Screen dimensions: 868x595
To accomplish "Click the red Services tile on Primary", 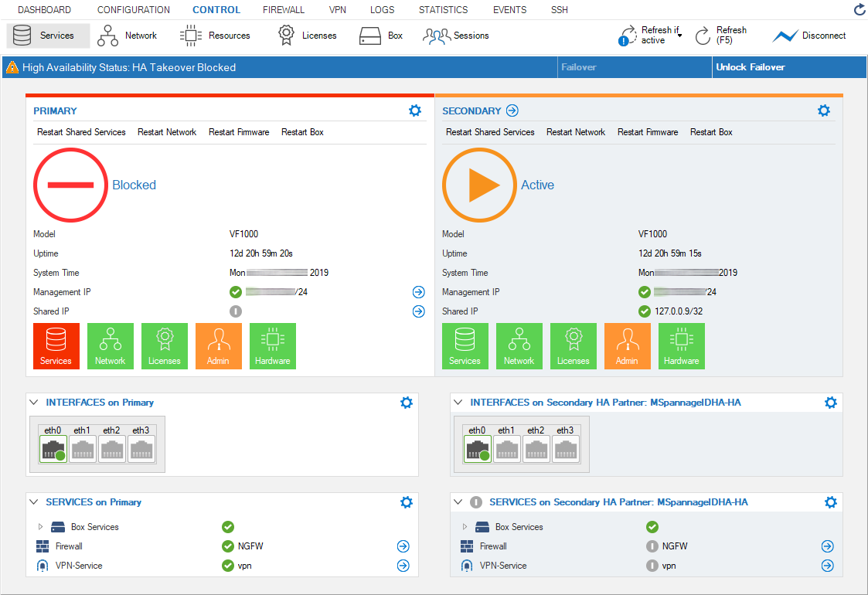I will (x=56, y=346).
